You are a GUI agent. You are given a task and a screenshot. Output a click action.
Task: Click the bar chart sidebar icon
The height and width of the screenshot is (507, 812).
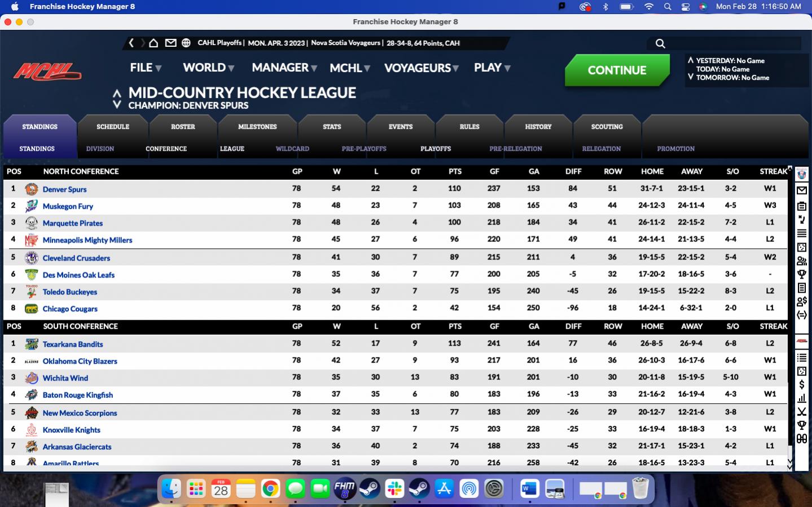coord(801,398)
